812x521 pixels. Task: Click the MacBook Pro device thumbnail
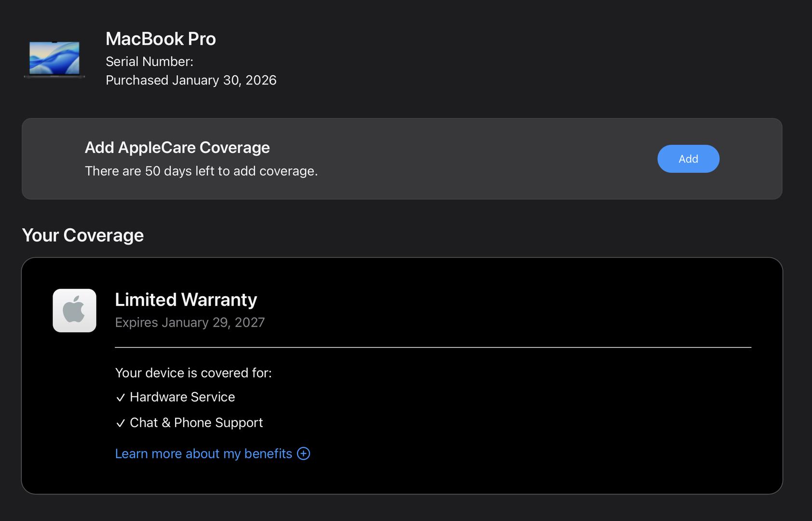pos(54,59)
